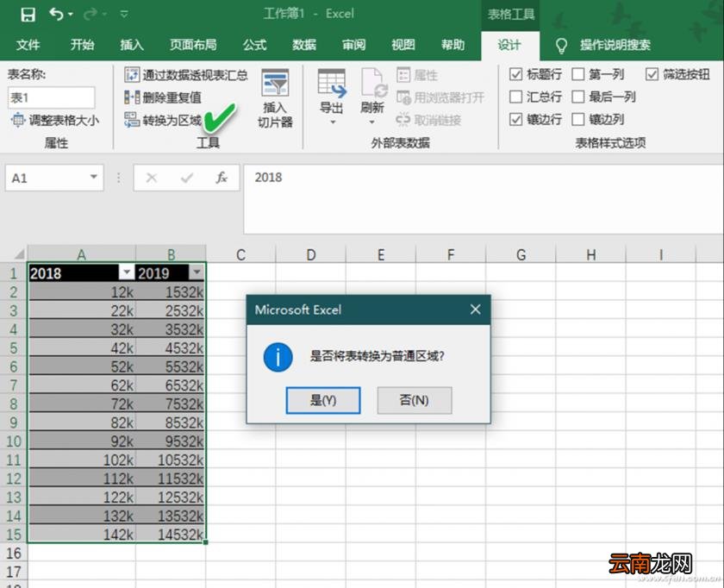The width and height of the screenshot is (724, 588).
Task: Toggle the 筛选按钮 filter button checkbox
Action: click(x=652, y=74)
